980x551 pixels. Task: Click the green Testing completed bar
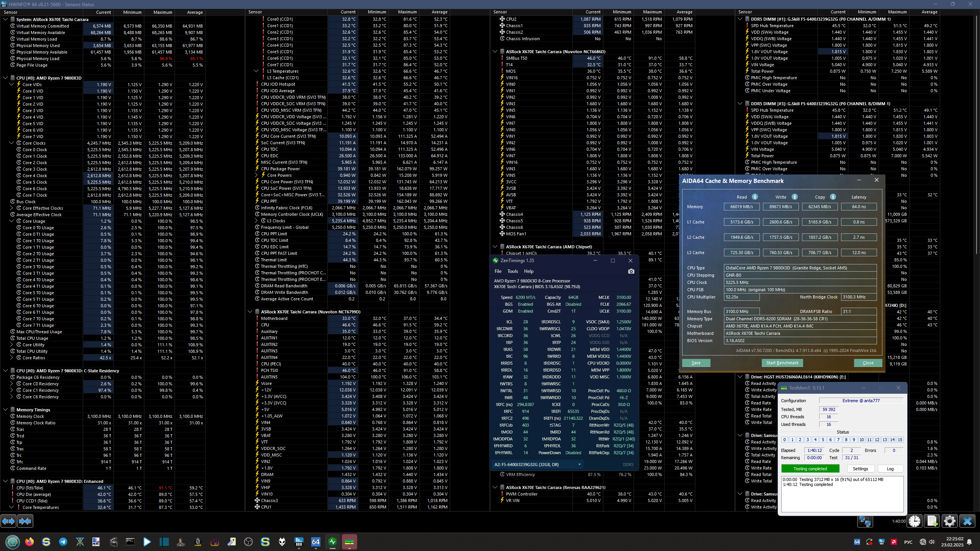pos(810,469)
